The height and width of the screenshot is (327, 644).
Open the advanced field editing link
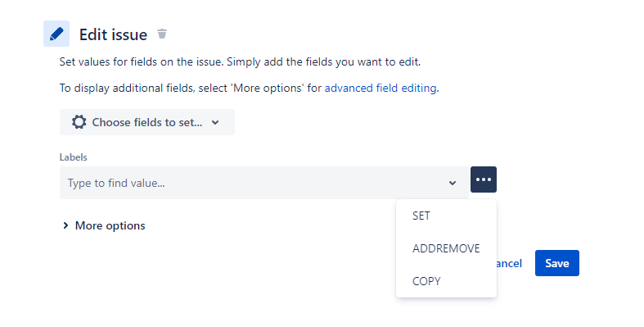pos(381,88)
